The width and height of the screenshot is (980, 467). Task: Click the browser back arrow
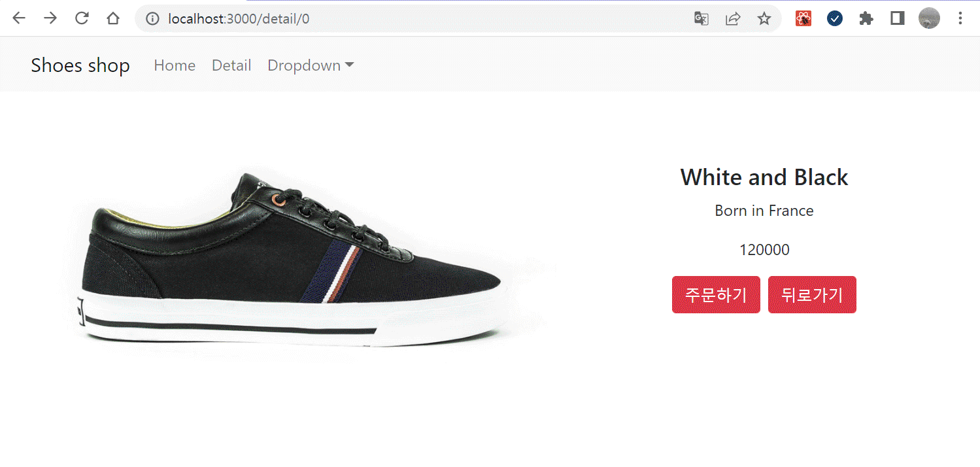[x=18, y=18]
